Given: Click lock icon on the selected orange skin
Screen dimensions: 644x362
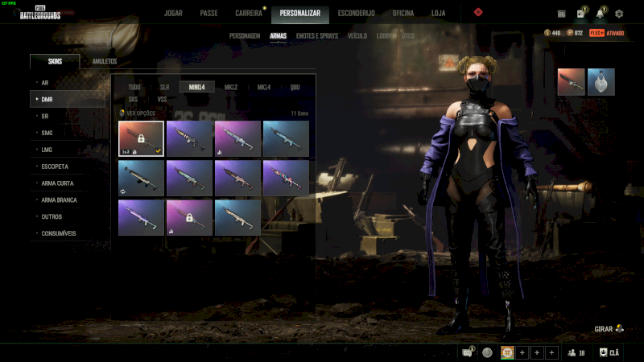Looking at the screenshot, I should [141, 138].
